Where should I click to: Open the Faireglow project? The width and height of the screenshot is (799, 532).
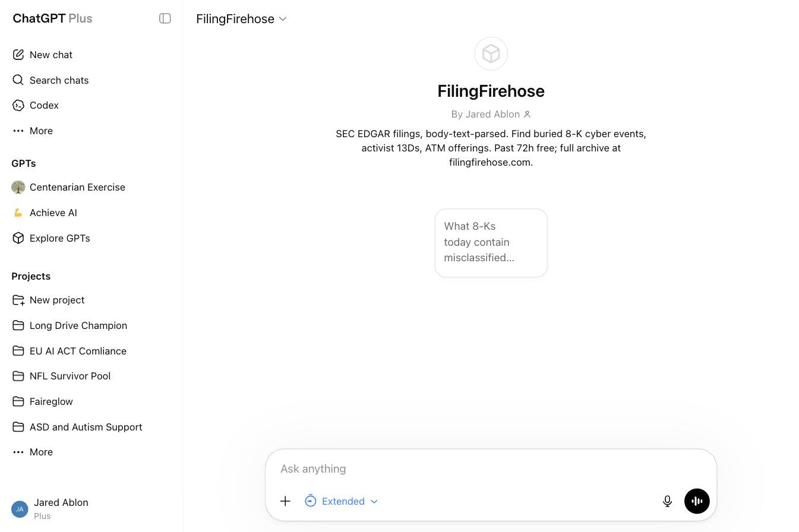91,401
